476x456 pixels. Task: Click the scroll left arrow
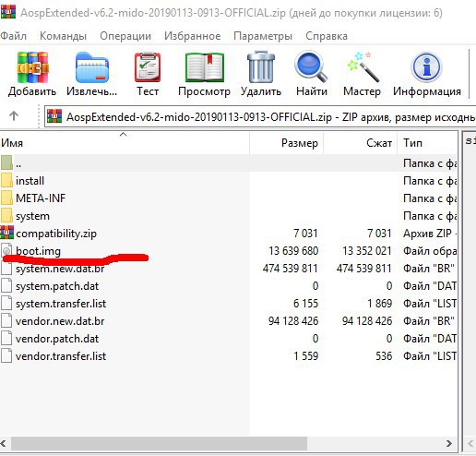tap(4, 444)
